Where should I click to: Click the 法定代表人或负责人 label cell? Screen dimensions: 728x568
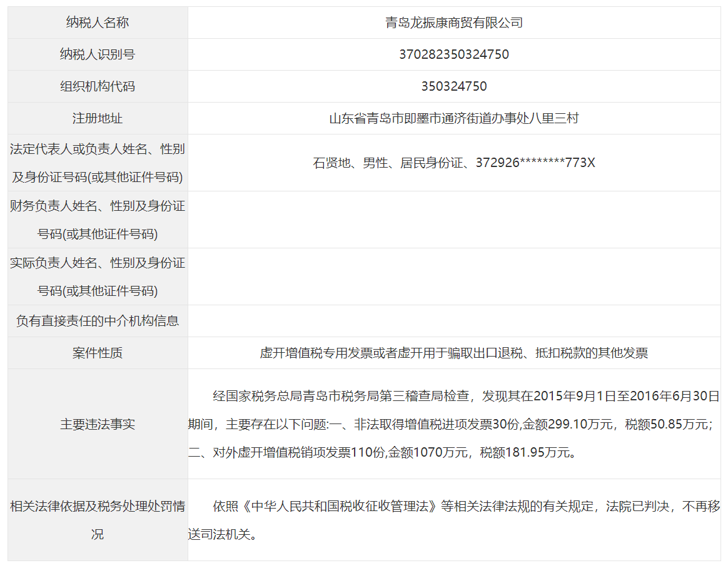(98, 163)
